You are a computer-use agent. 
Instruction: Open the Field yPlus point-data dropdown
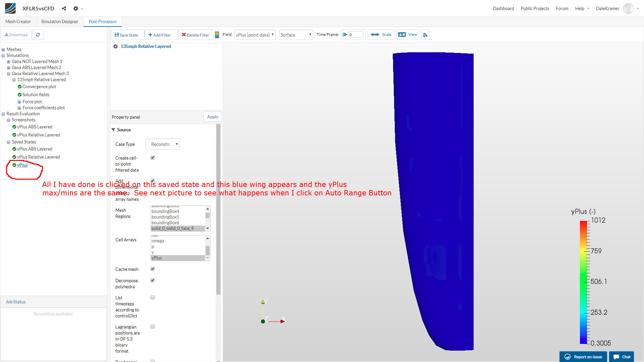(x=255, y=35)
